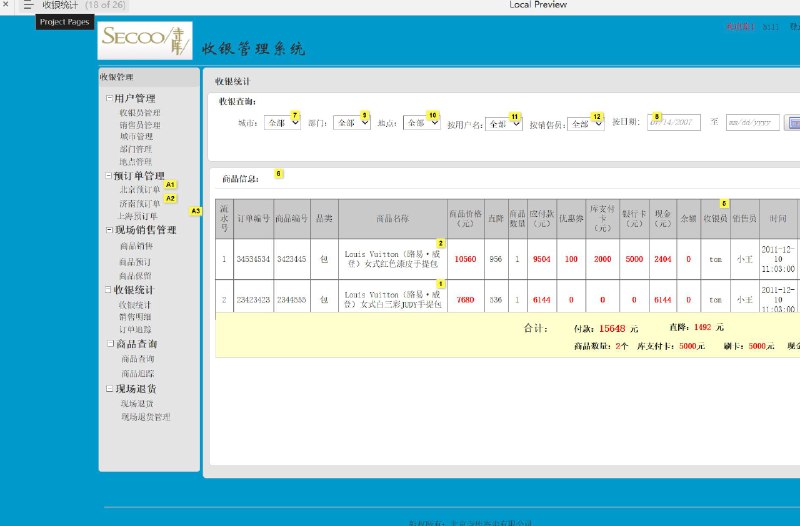Screen dimensions: 800x526
Task: Open footnote marker 11 on 按用户名 dropdown
Action: pyautogui.click(x=515, y=117)
